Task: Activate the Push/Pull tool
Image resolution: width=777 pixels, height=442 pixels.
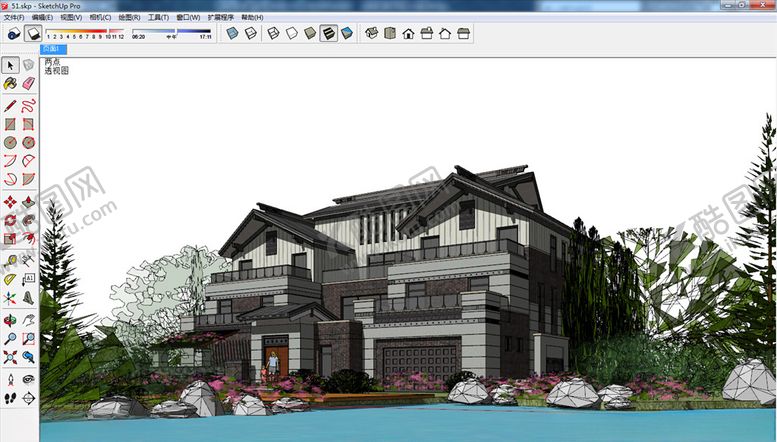Action: pos(28,201)
